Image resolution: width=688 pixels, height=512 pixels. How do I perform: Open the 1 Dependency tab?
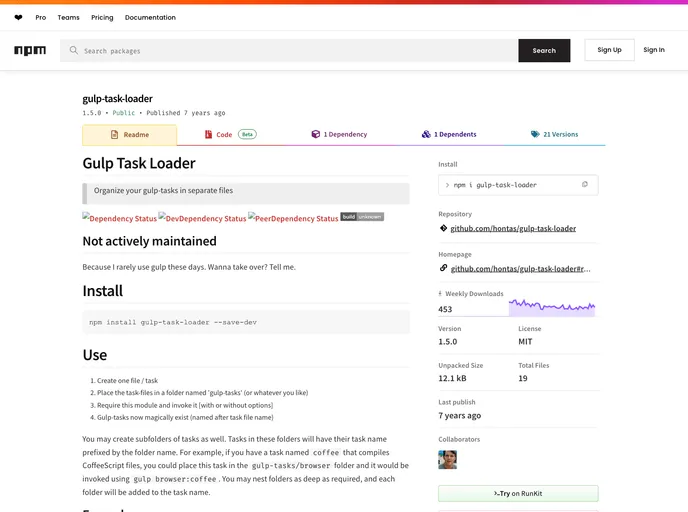point(339,134)
